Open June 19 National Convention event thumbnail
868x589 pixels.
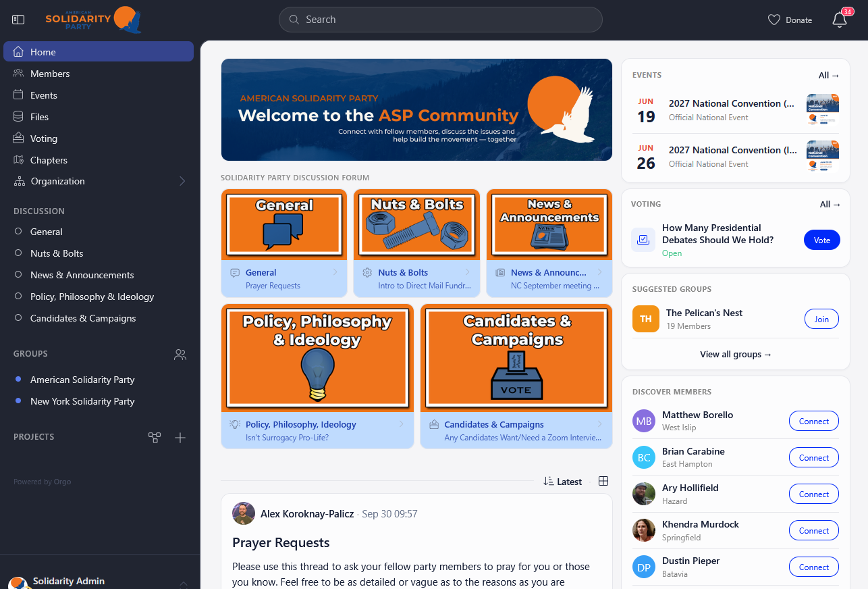click(823, 109)
